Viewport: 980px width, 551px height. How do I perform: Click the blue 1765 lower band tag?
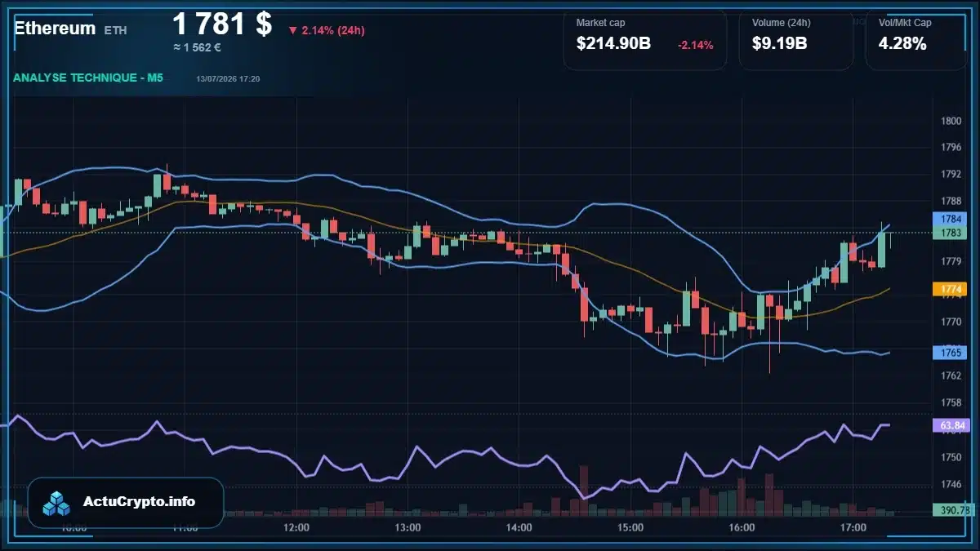tap(950, 353)
